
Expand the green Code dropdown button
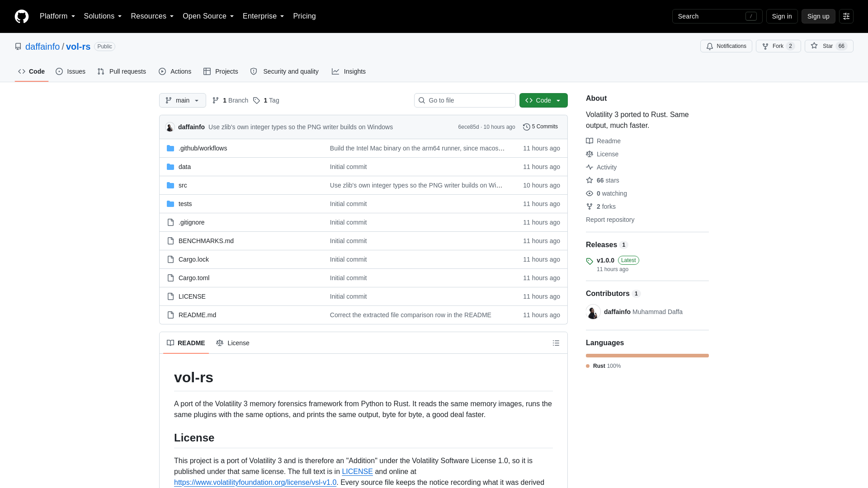tap(543, 100)
